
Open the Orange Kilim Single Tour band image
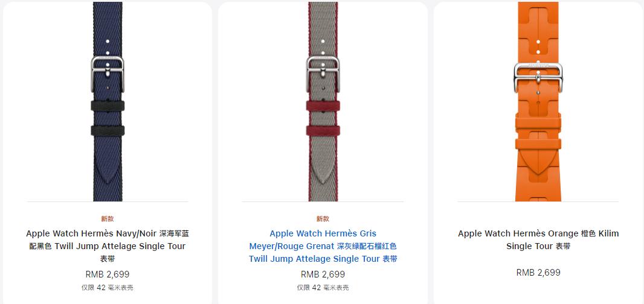coord(538,101)
